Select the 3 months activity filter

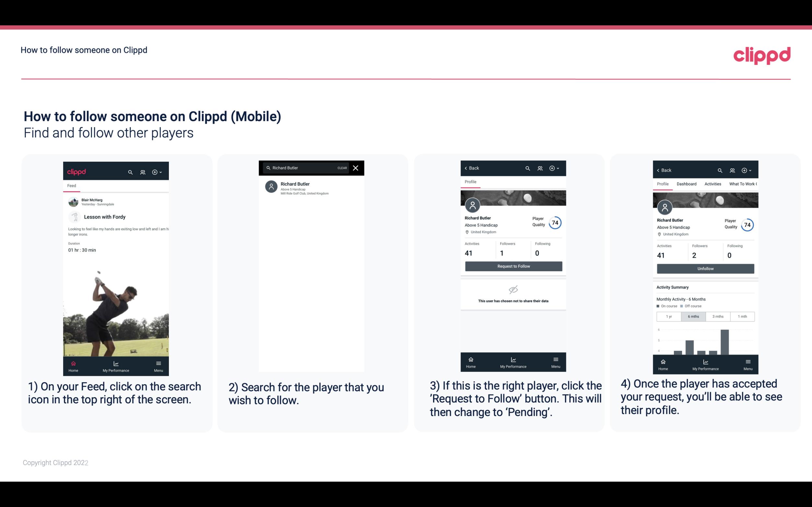pos(718,316)
